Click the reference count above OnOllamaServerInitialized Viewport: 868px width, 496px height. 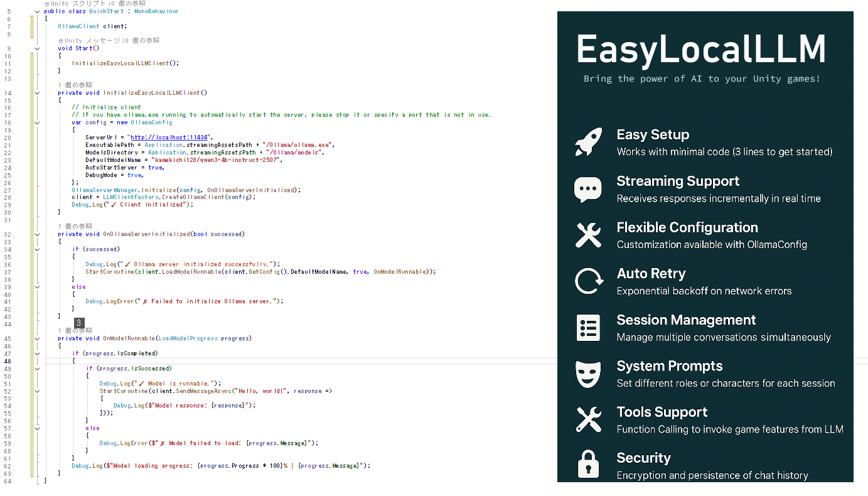(x=75, y=227)
